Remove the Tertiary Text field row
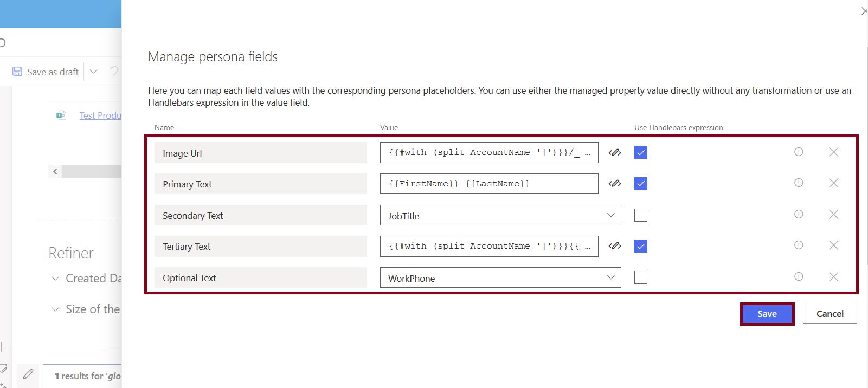The width and height of the screenshot is (868, 388). pyautogui.click(x=834, y=245)
